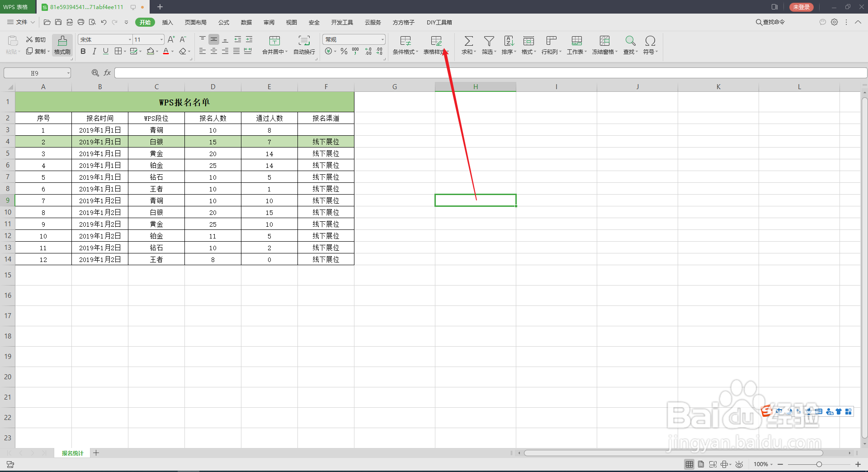Click the Insert Function fx icon
This screenshot has height=472, width=868.
[107, 73]
